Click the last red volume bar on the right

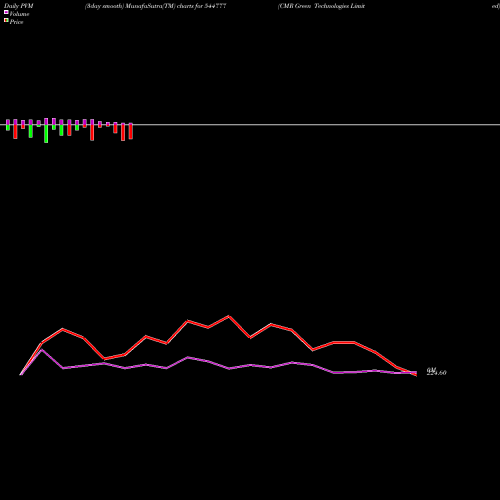(x=131, y=132)
